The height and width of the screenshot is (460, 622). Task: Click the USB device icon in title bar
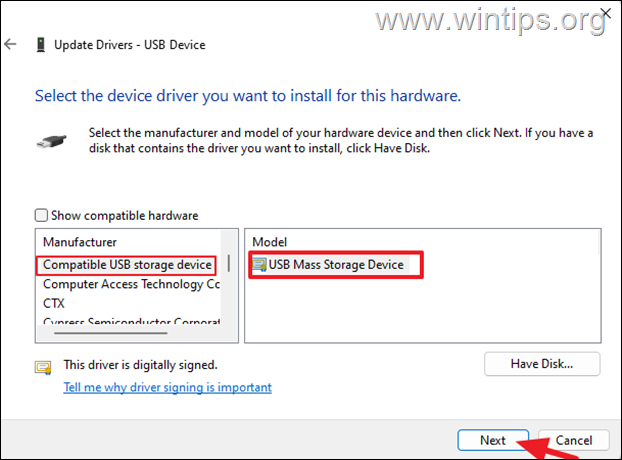39,45
